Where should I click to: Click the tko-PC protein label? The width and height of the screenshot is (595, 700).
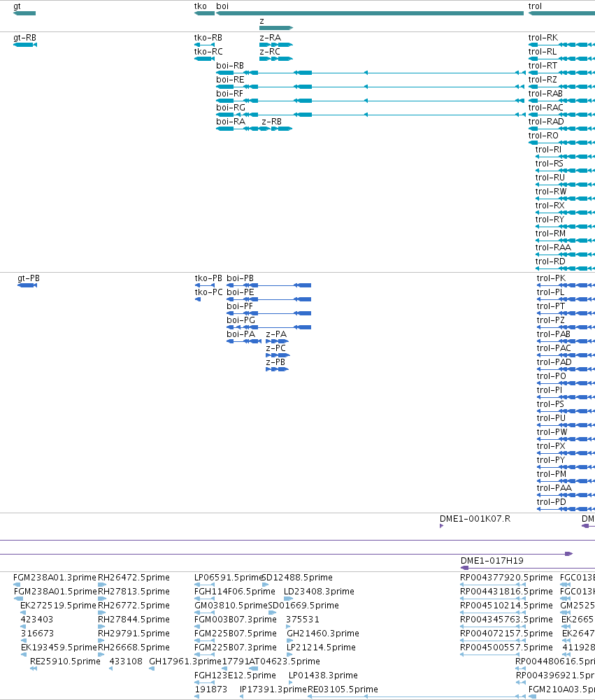208,292
